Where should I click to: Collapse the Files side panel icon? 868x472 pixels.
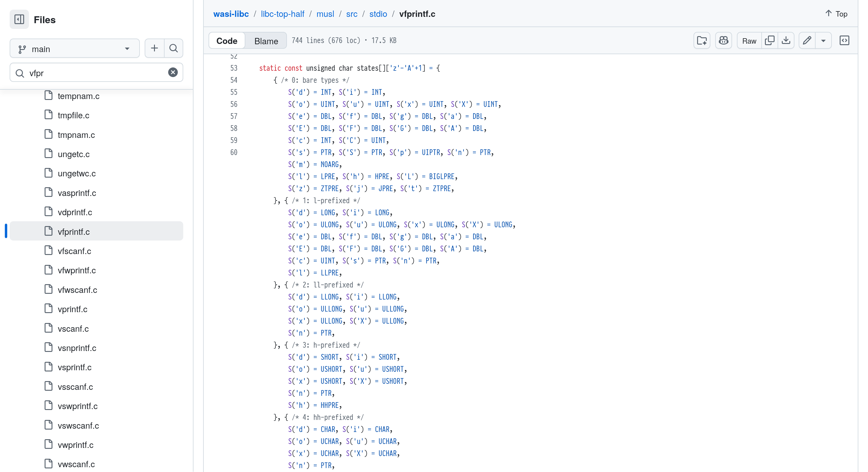[19, 20]
